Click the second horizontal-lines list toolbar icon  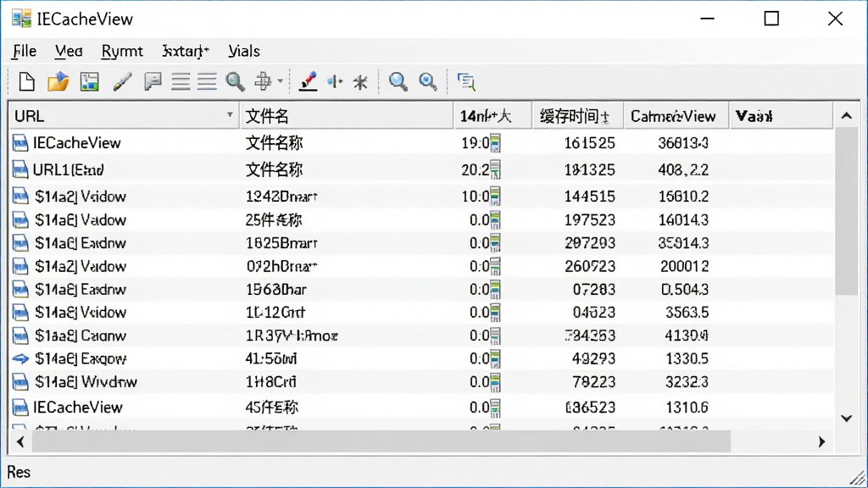pos(207,82)
